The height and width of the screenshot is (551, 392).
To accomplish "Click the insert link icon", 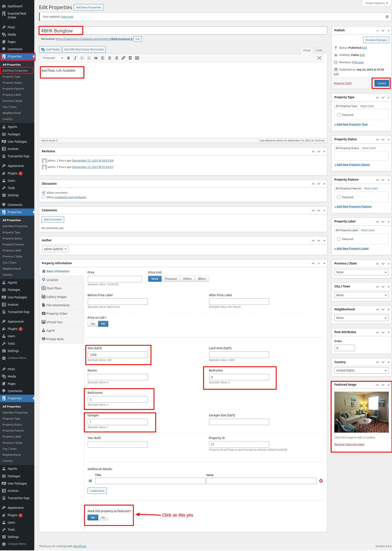I will pos(123,58).
